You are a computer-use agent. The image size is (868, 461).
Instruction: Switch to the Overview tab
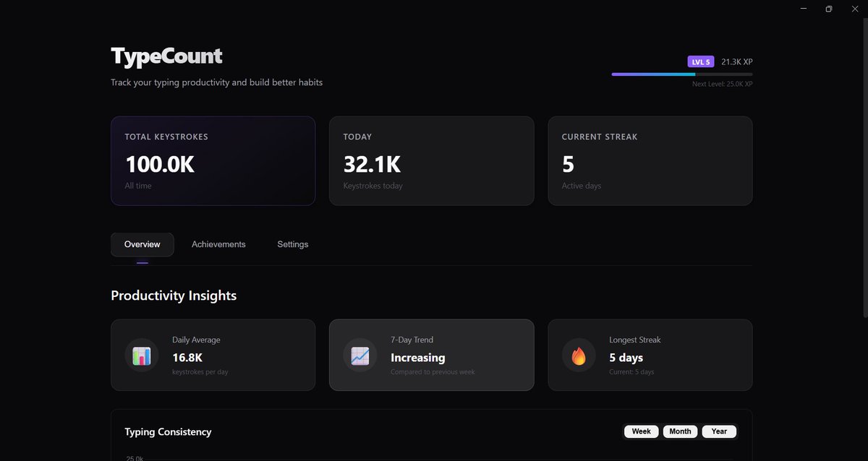pos(142,244)
